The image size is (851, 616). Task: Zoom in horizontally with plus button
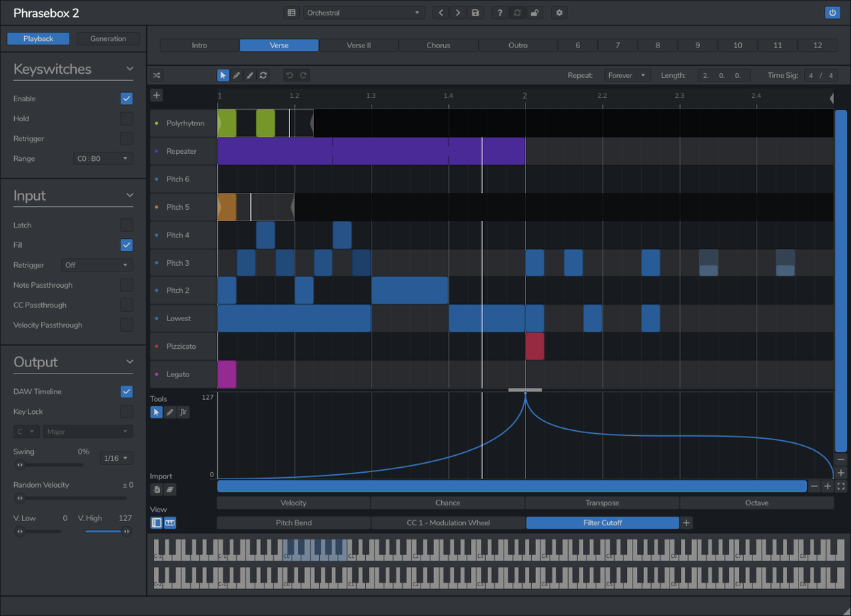click(828, 486)
